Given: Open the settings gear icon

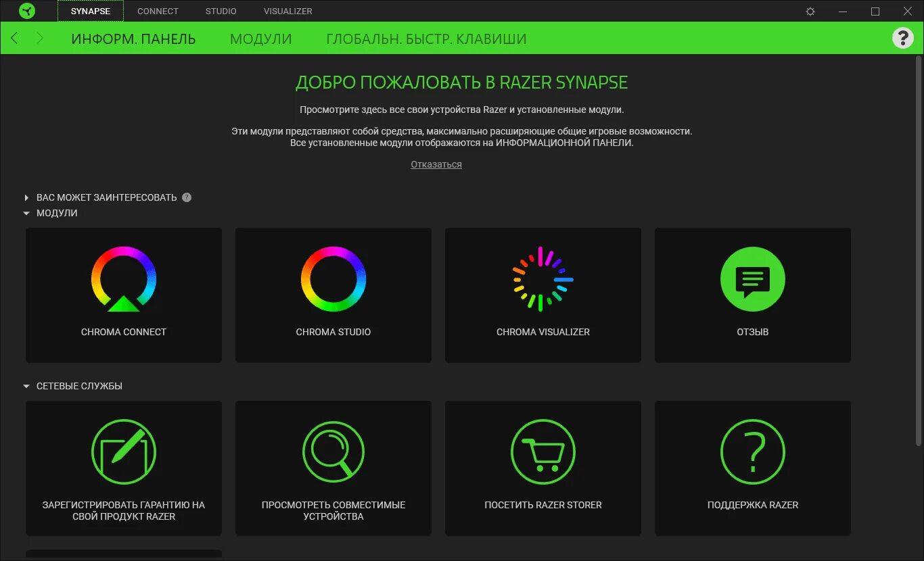Looking at the screenshot, I should tap(810, 11).
